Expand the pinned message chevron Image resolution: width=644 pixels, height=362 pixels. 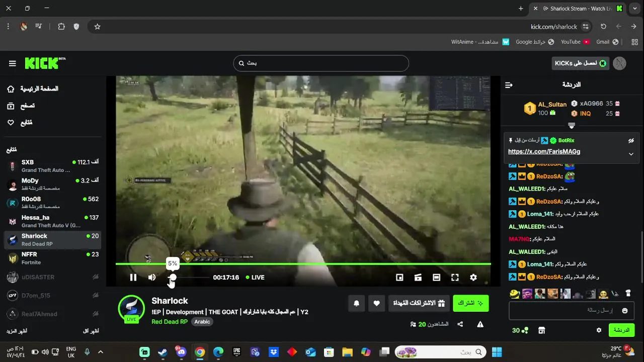631,154
